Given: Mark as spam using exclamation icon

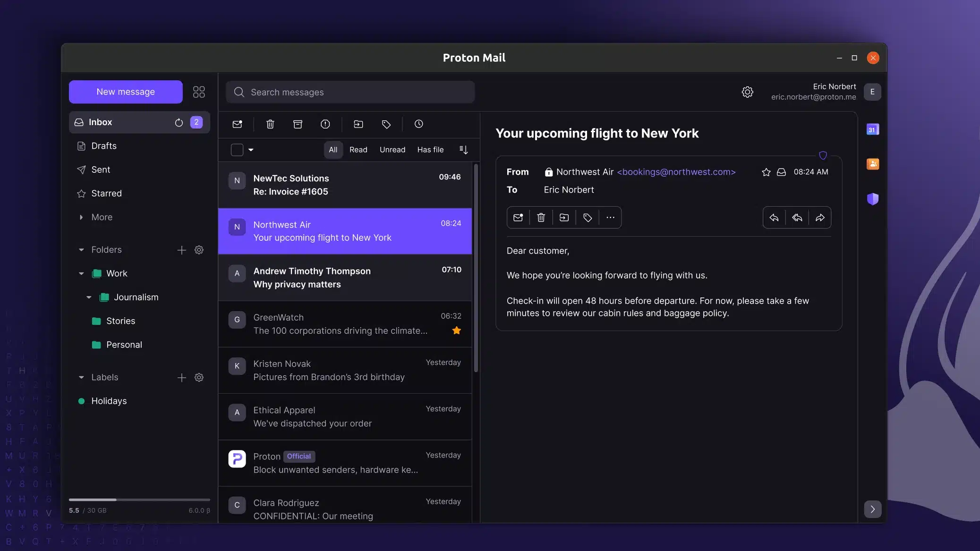Looking at the screenshot, I should [325, 124].
